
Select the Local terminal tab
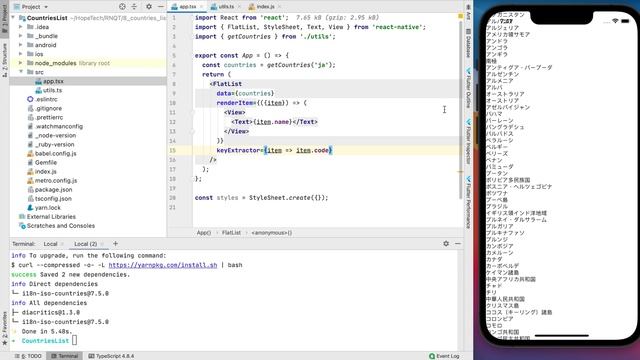tap(51, 244)
